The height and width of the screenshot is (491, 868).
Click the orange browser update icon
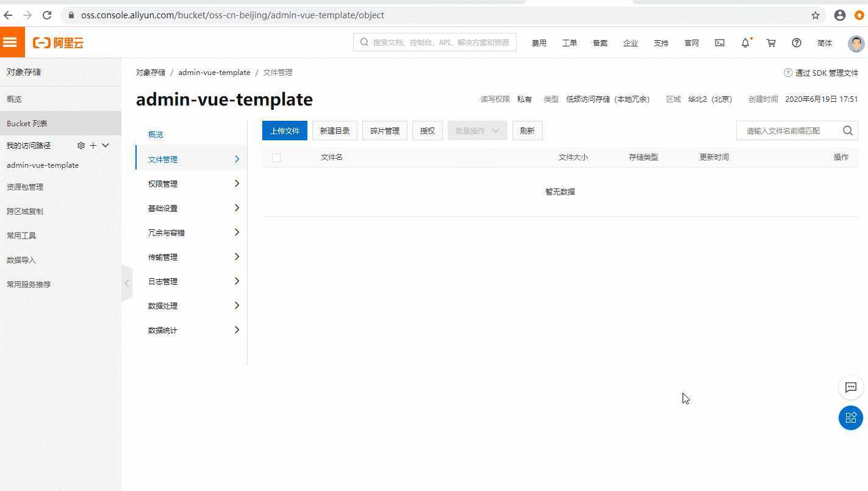(x=859, y=15)
